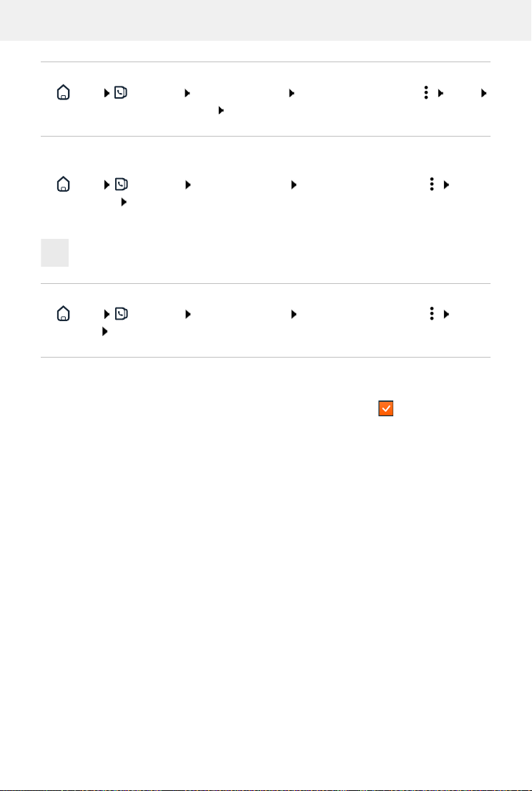Click arrow just before bottom row's phone icon
Screen dimensions: 532x791
tap(107, 313)
